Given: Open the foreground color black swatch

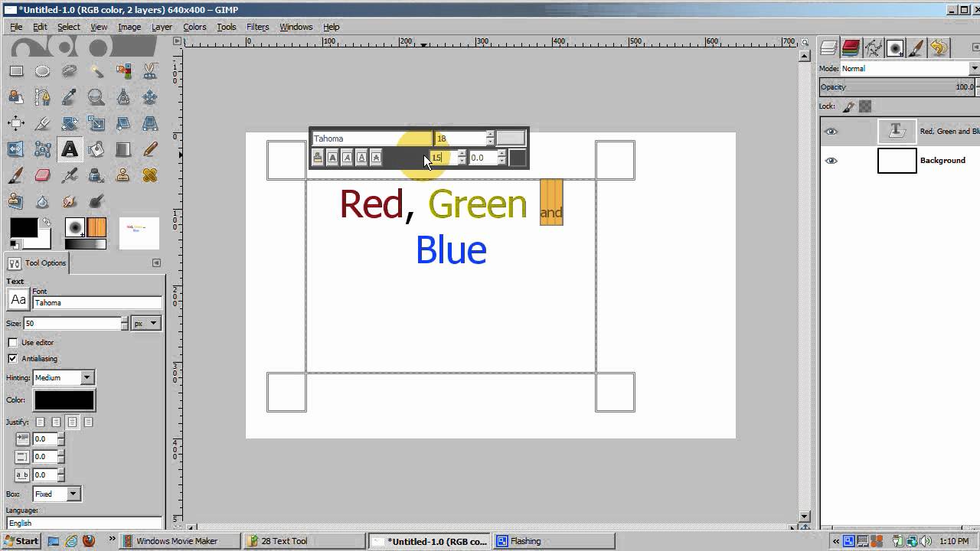Looking at the screenshot, I should [x=23, y=228].
